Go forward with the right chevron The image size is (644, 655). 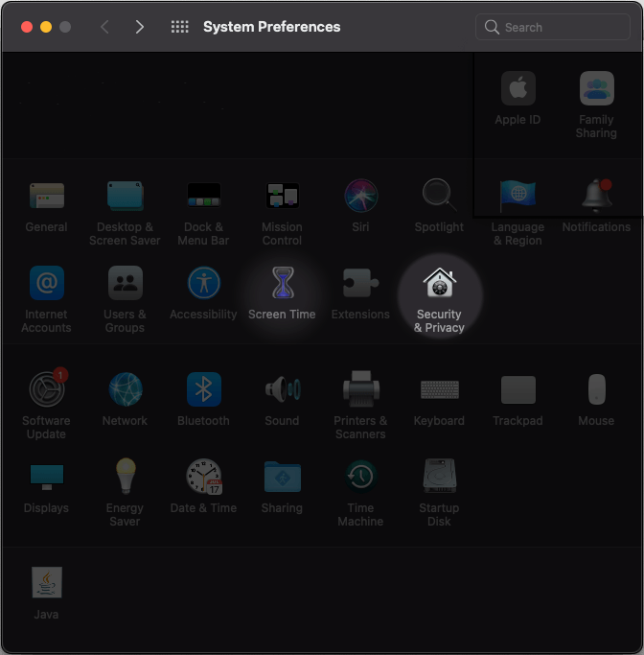point(140,27)
